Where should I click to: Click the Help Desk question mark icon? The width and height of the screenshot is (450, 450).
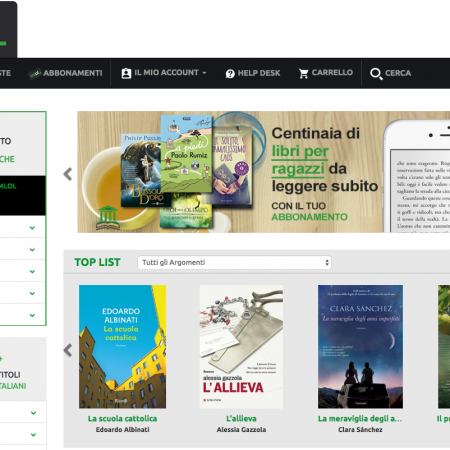coord(230,73)
